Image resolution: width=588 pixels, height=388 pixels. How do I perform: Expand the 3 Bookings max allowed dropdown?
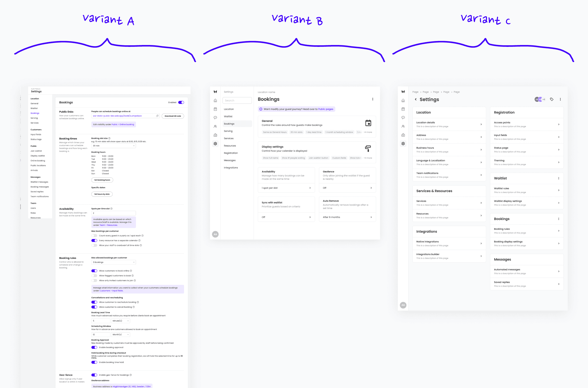point(114,262)
